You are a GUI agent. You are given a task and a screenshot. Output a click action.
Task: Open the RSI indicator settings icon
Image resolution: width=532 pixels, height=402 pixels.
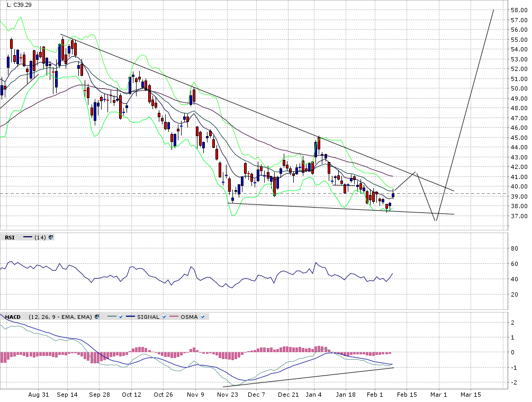(x=51, y=237)
